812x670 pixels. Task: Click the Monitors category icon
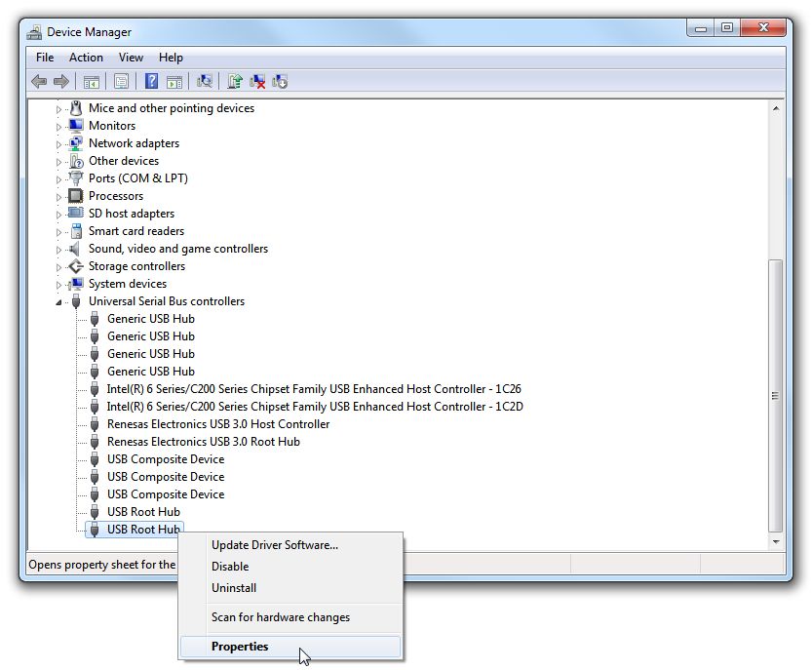76,126
